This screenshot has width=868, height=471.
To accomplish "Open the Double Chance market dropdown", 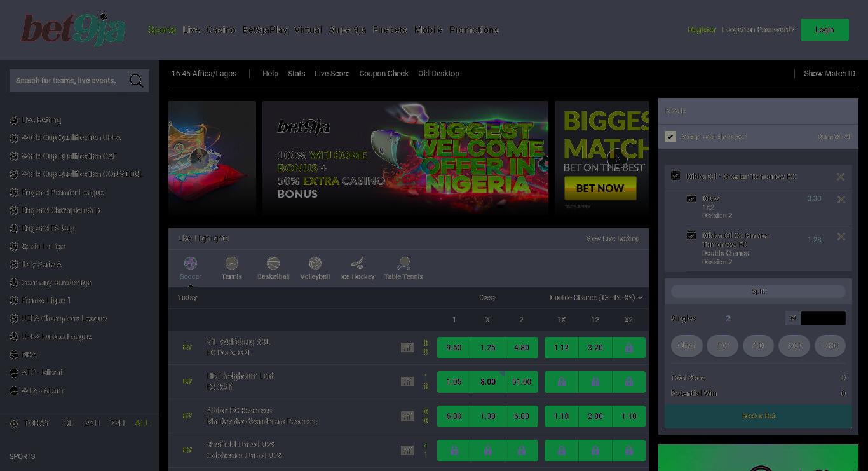I will [x=596, y=298].
